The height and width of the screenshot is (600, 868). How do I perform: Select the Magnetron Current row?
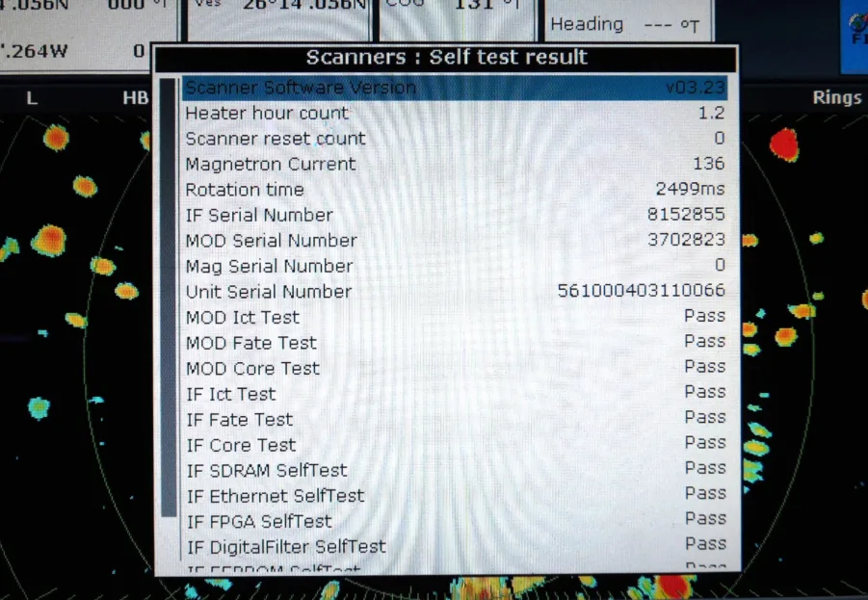coord(455,164)
